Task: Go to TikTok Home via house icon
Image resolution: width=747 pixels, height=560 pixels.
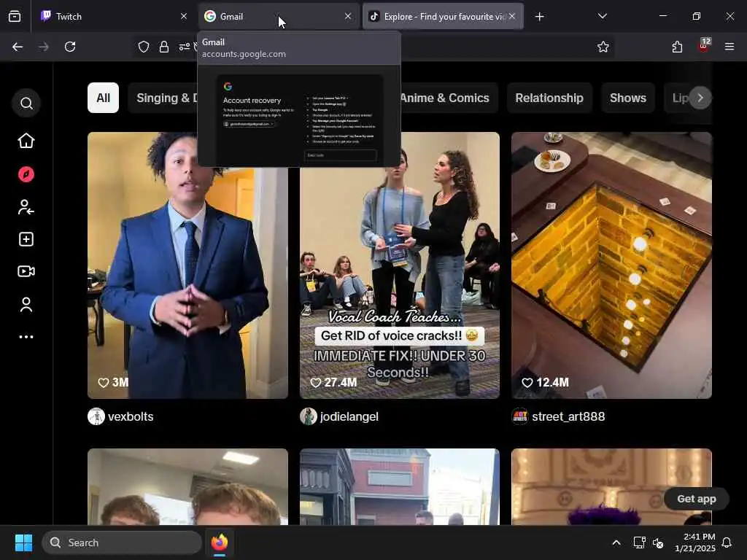Action: click(x=26, y=141)
